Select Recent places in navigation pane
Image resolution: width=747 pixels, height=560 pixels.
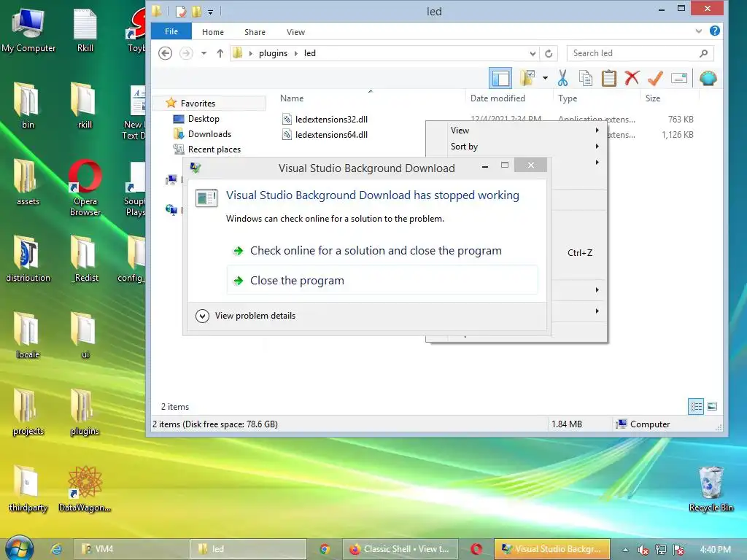[214, 149]
